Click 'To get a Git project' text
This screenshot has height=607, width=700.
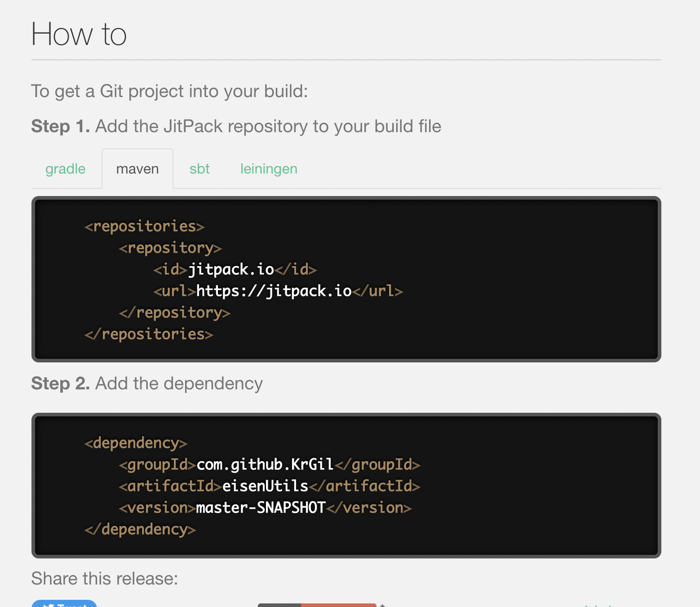click(x=169, y=91)
